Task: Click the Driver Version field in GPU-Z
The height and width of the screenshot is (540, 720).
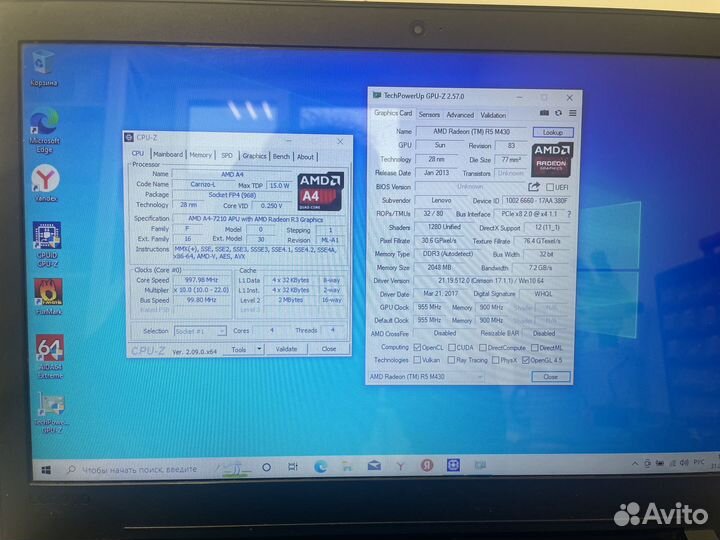Action: (491, 281)
